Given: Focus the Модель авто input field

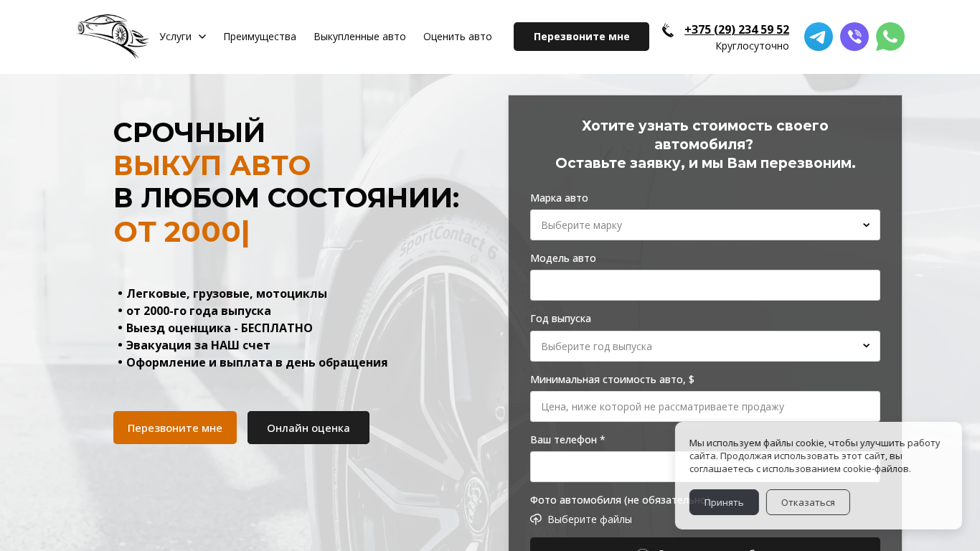Looking at the screenshot, I should point(705,286).
